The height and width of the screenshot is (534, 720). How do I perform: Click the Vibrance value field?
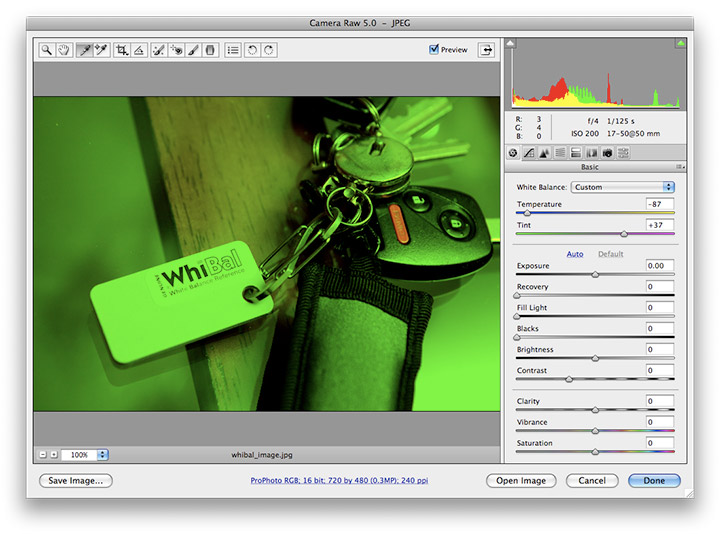pos(660,422)
